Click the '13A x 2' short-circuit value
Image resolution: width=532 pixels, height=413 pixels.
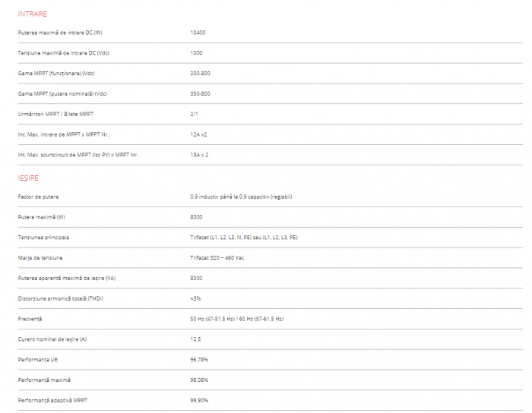199,155
